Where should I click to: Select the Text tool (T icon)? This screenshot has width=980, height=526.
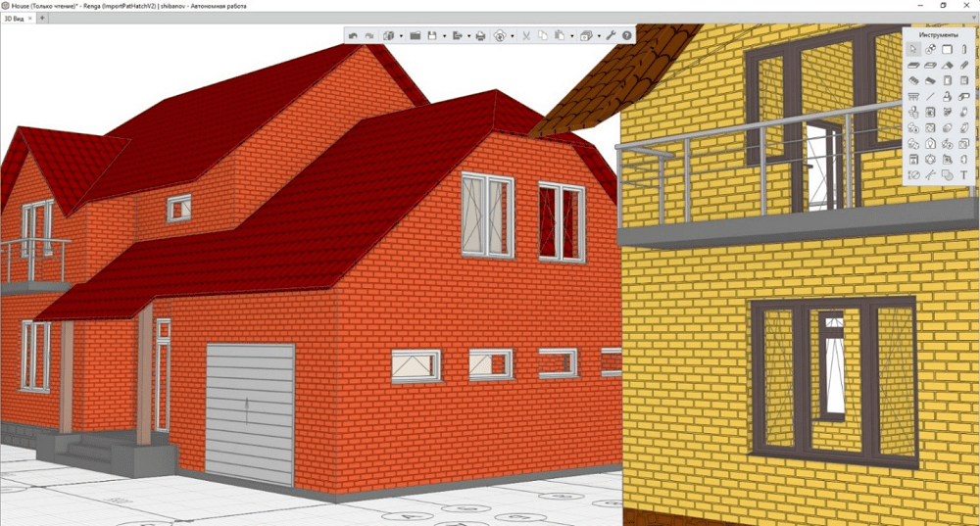[964, 174]
